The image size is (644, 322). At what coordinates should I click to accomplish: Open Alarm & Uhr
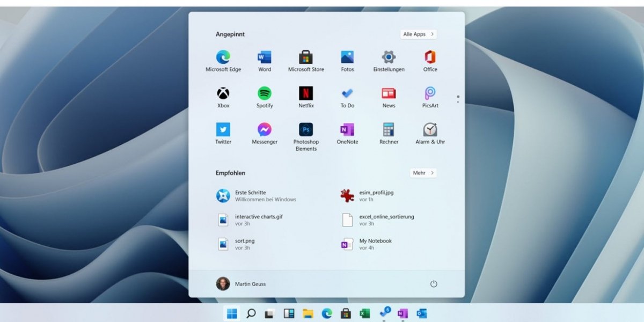[429, 131]
